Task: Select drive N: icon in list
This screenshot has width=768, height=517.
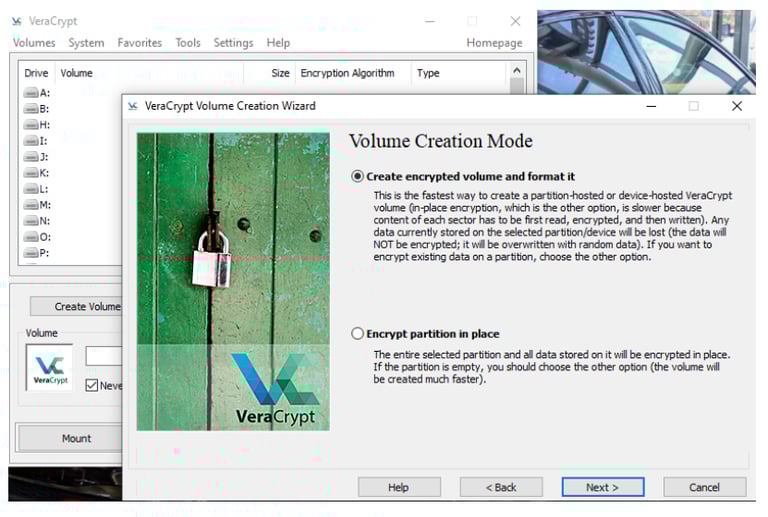Action: pos(31,221)
